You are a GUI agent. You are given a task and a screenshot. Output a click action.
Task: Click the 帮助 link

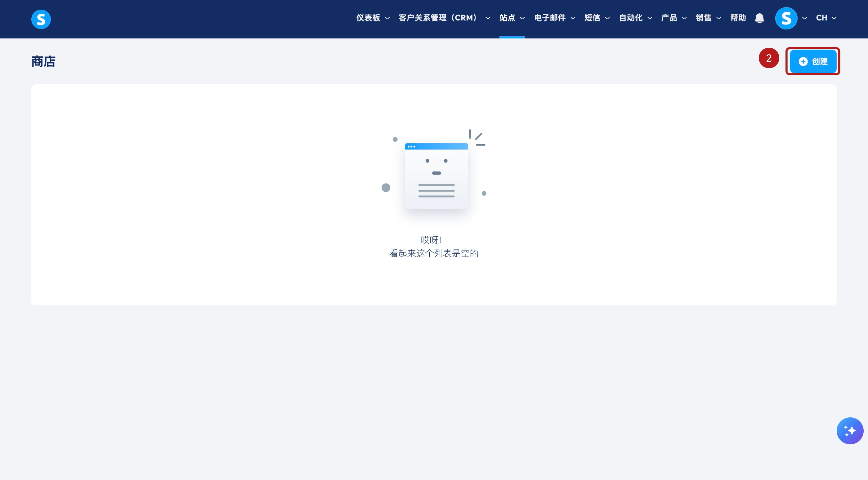point(738,18)
